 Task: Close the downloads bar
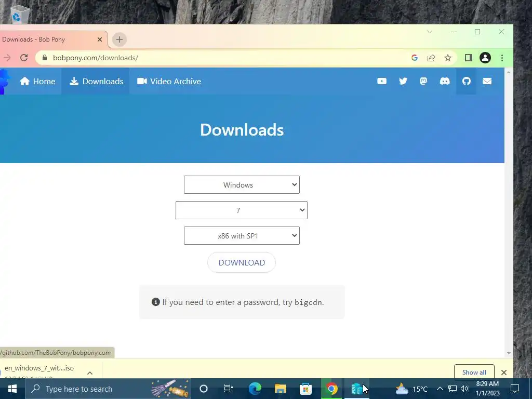[504, 373]
